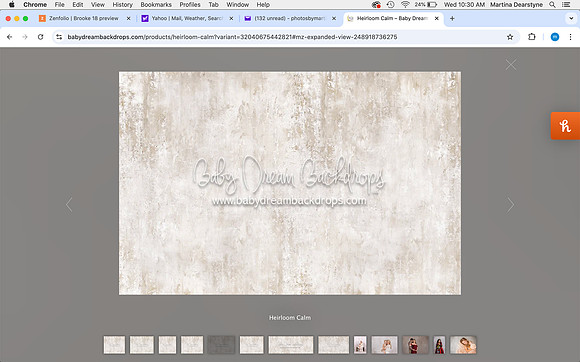Screen dimensions: 580x362
Task: Click the Martina Dearstyne user name
Action: 516,4
